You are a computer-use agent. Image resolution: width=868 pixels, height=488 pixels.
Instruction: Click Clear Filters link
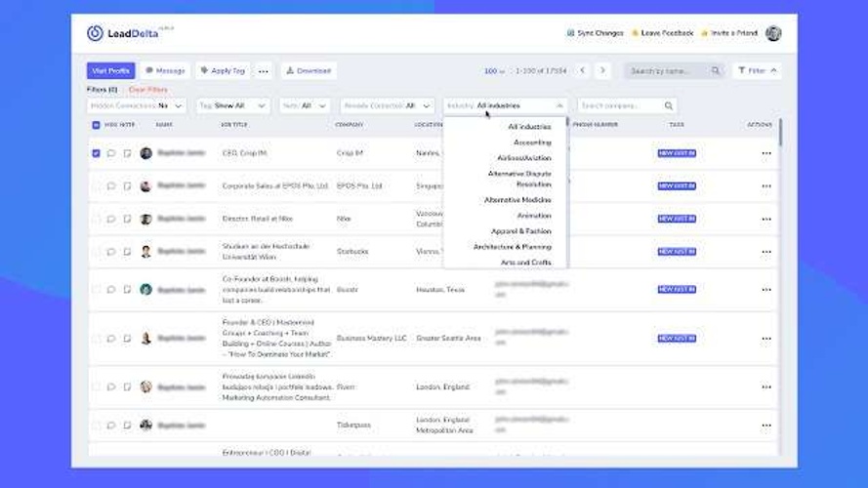(x=147, y=90)
